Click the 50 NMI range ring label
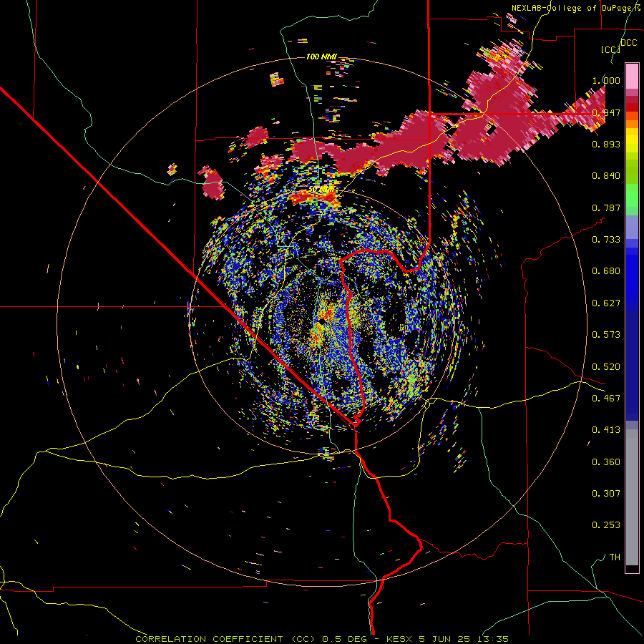Viewport: 644px width, 644px height. coord(322,190)
